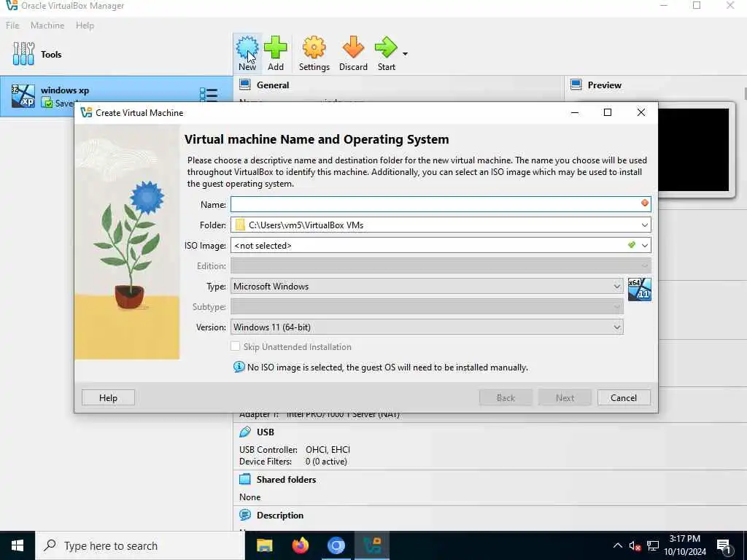Expand the ISO Image dropdown arrow

[x=645, y=245]
